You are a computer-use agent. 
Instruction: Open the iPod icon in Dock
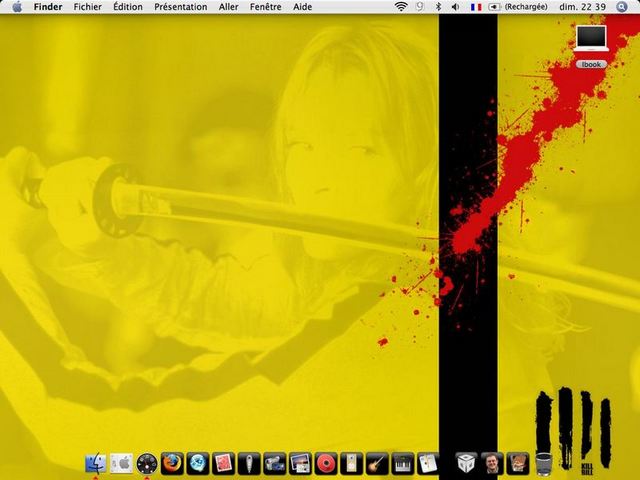(351, 463)
